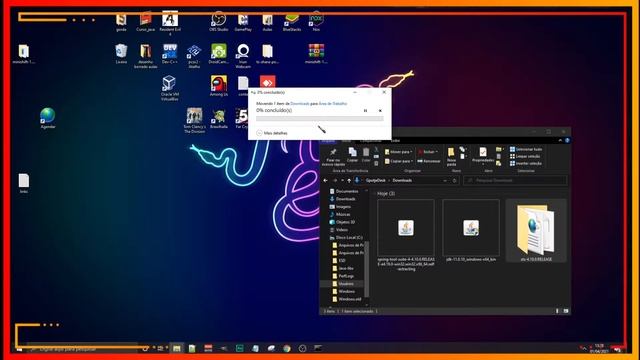The width and height of the screenshot is (640, 360).
Task: Open File Explorer from the taskbar
Action: (176, 348)
